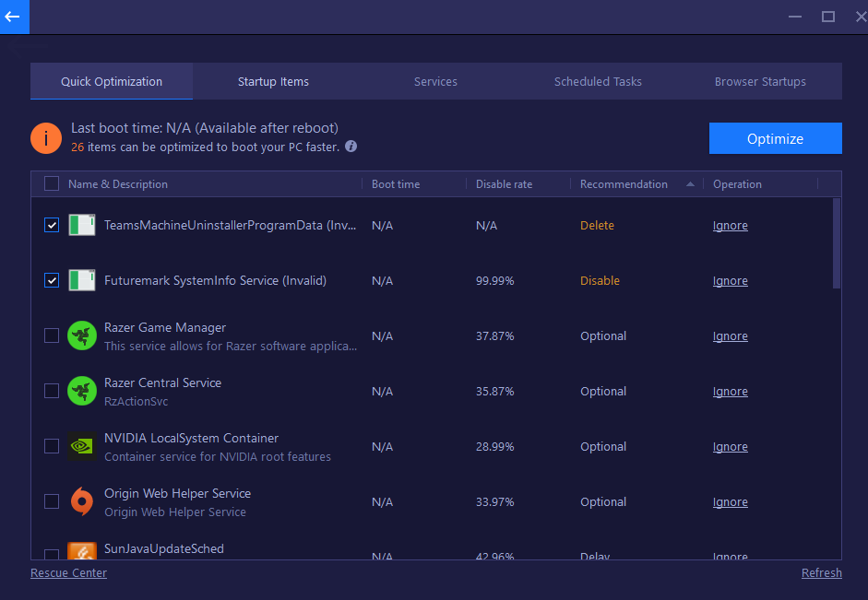
Task: Click the blue Optimize button
Action: coord(775,138)
